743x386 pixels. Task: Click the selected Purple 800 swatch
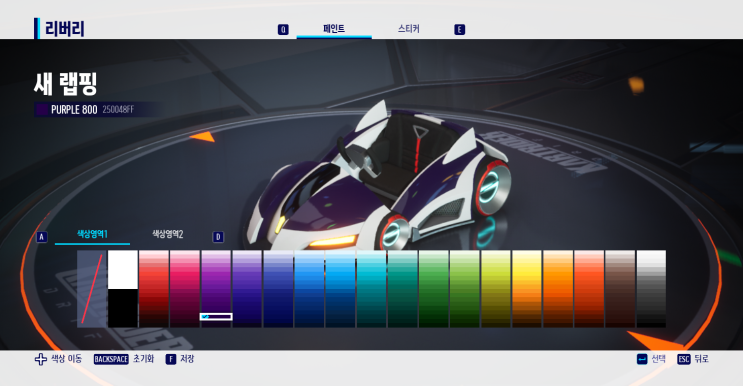[216, 316]
